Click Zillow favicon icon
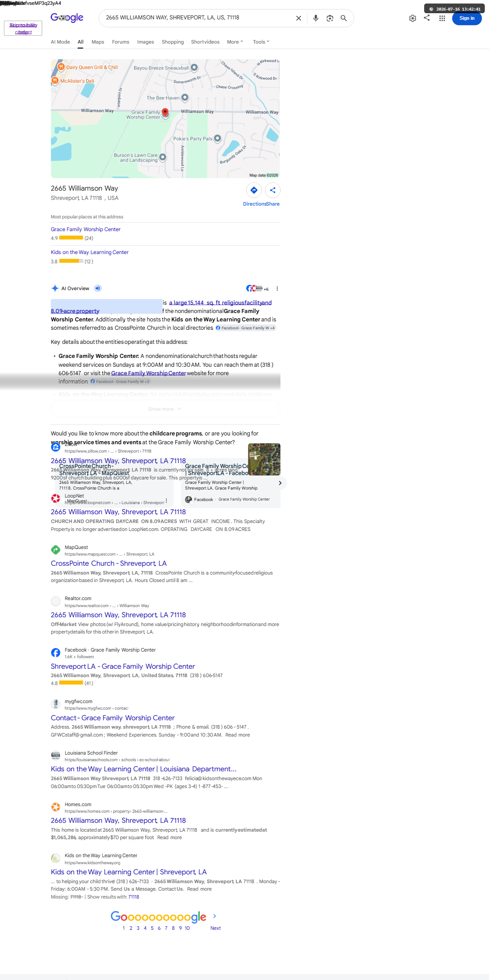This screenshot has height=980, width=495. tap(55, 447)
